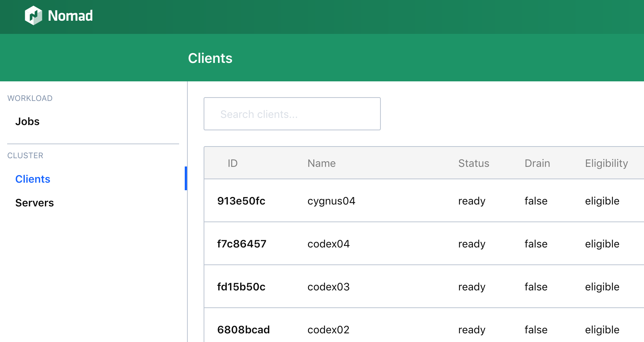Click the Clients page title
The image size is (644, 342).
[x=210, y=58]
